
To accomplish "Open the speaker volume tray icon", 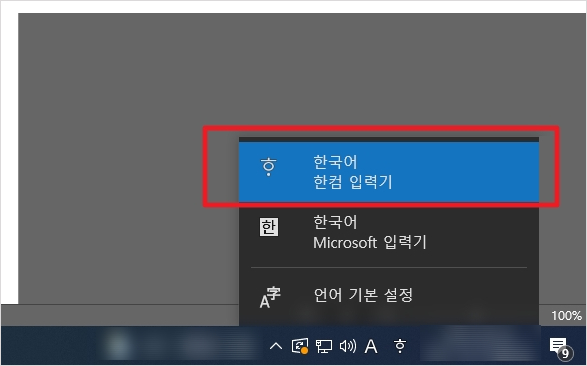I will point(348,346).
